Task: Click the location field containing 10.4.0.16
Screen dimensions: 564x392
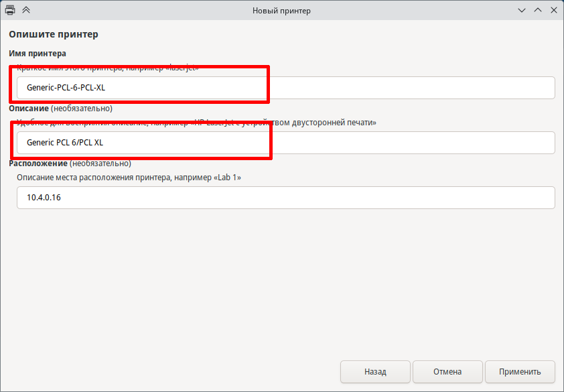Action: pyautogui.click(x=285, y=198)
